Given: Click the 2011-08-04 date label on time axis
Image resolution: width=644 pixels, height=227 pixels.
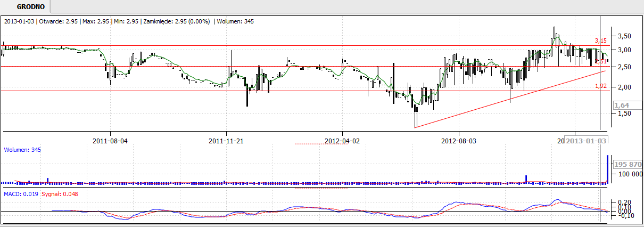Looking at the screenshot, I should coord(110,141).
